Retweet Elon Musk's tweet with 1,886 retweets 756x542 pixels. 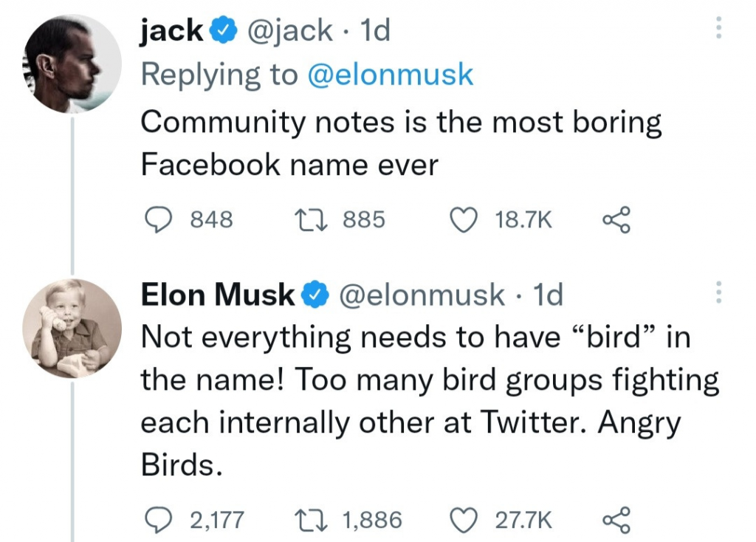[x=303, y=520]
